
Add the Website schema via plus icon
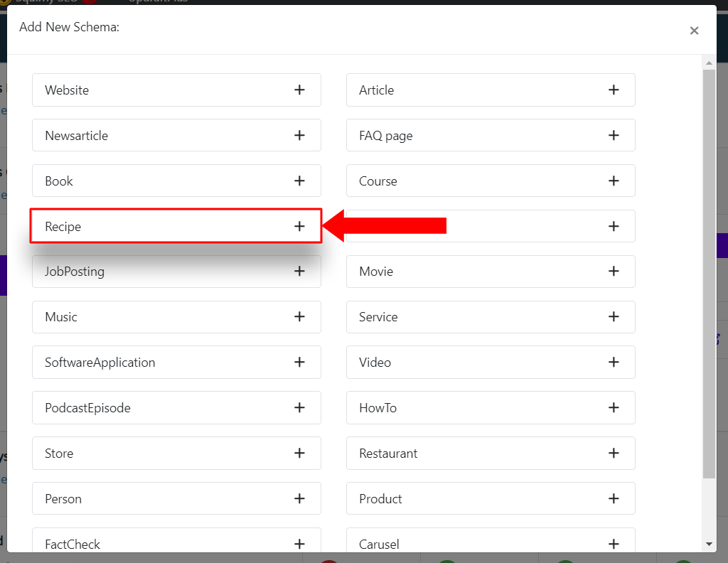click(x=299, y=90)
